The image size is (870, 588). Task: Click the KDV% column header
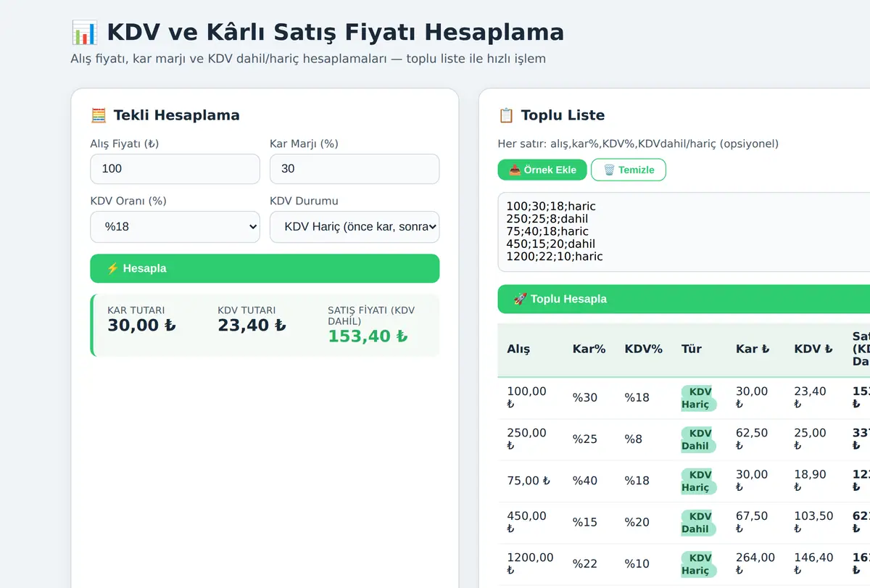[644, 349]
